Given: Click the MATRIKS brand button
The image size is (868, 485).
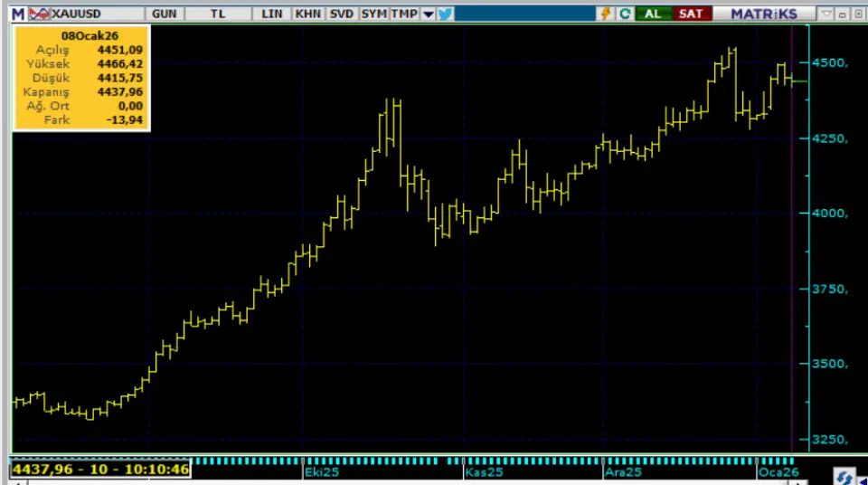Looking at the screenshot, I should [x=763, y=14].
